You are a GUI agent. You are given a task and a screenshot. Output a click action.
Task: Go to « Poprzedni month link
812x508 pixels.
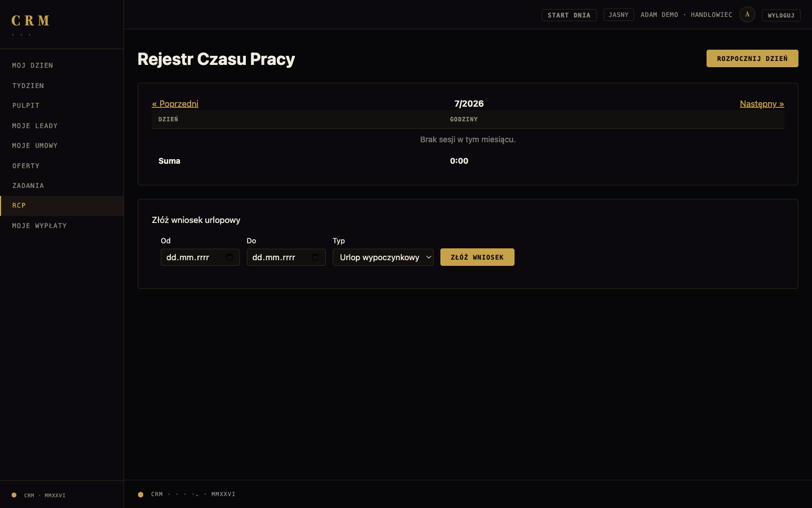click(175, 104)
